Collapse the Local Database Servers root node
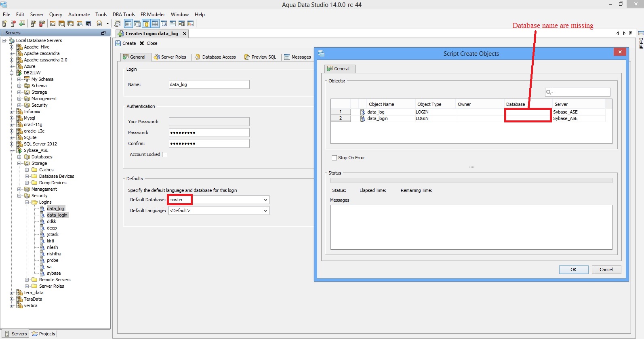The height and width of the screenshot is (339, 644). pyautogui.click(x=4, y=40)
